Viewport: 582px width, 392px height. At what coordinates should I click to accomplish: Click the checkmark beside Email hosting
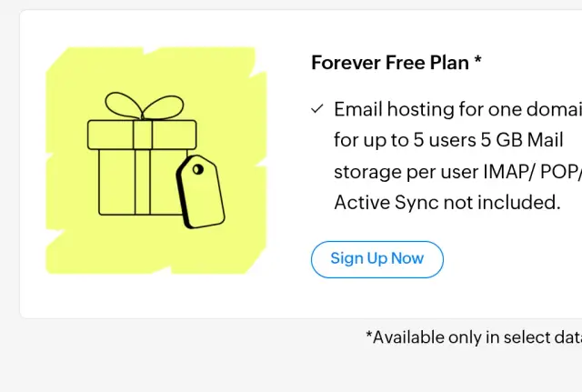coord(317,109)
